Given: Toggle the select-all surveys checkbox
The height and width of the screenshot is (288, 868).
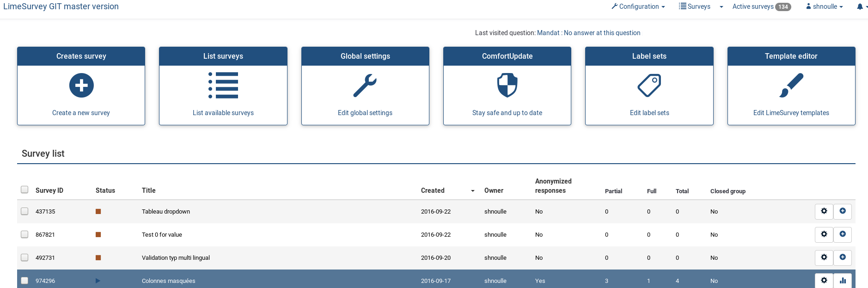Looking at the screenshot, I should click(x=24, y=190).
